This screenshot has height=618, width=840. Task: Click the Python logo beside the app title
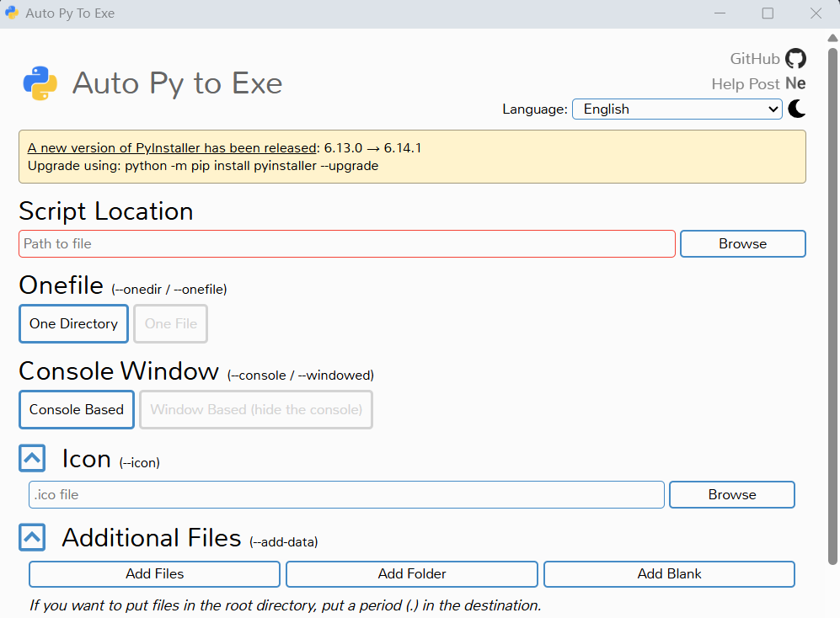40,83
